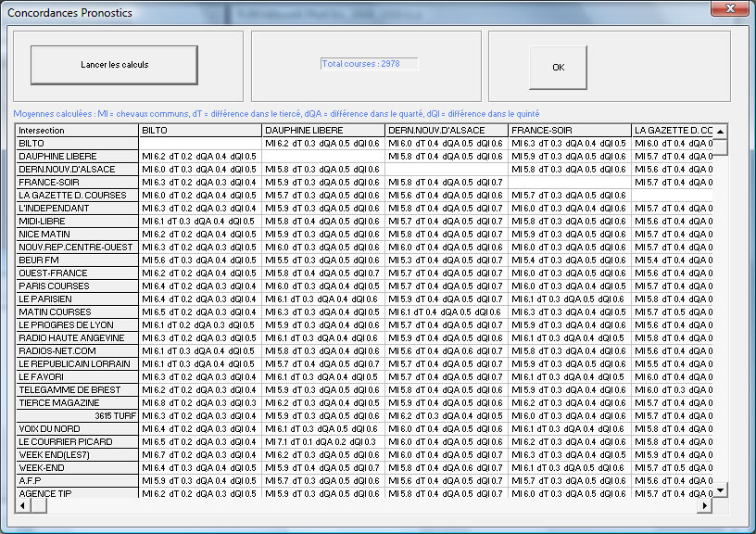This screenshot has height=534, width=756.
Task: Click the LE PROGRES DE LYON row header
Action: coord(77,325)
